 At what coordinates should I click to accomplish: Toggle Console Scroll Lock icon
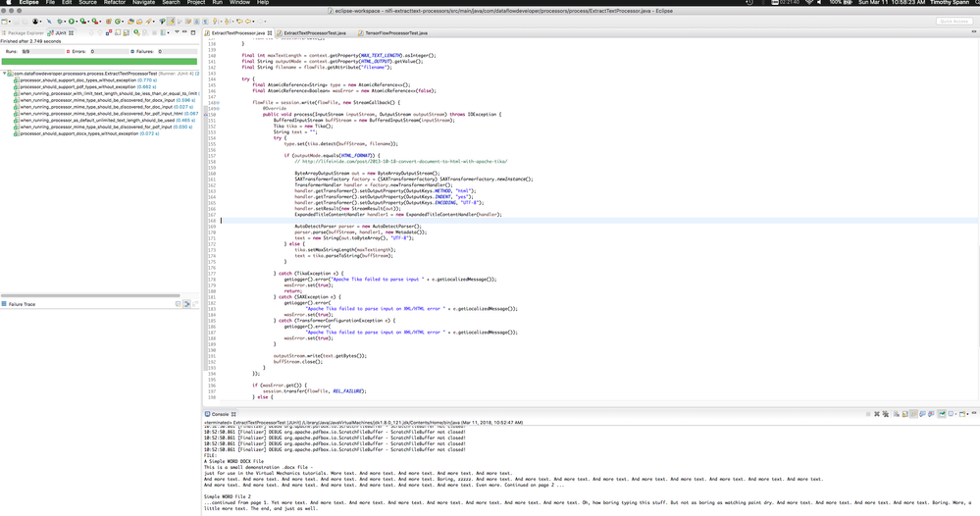(x=905, y=414)
